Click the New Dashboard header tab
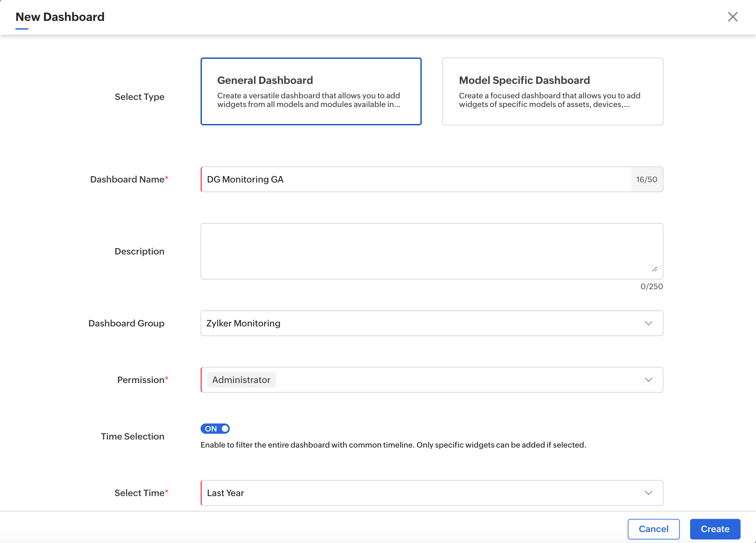 60,17
